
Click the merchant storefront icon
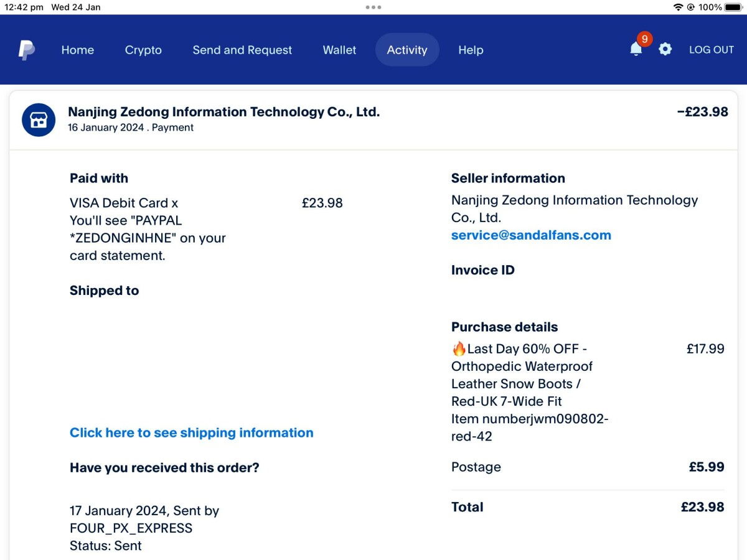[39, 120]
